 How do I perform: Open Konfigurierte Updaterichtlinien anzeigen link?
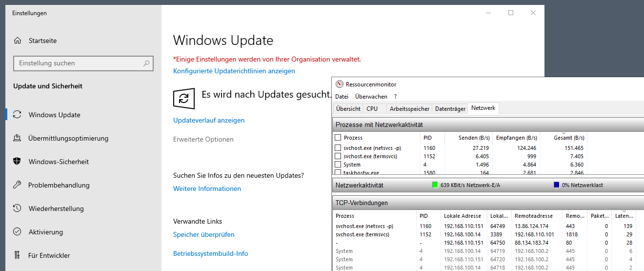234,71
